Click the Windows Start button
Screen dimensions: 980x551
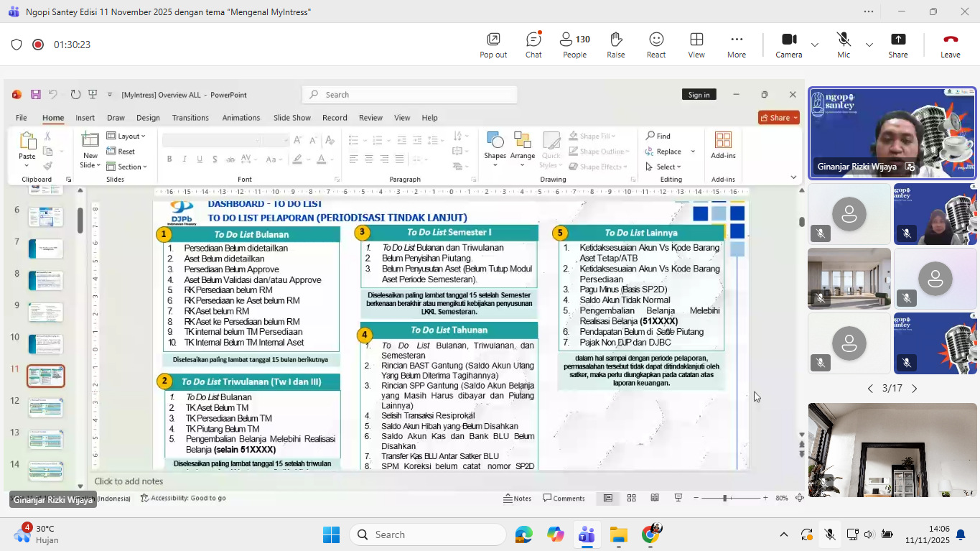331,534
